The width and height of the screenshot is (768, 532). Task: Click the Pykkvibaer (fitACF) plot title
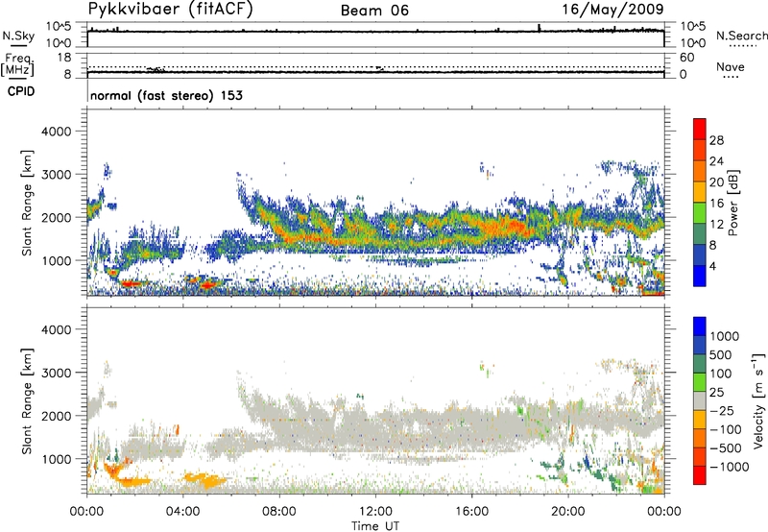point(170,10)
